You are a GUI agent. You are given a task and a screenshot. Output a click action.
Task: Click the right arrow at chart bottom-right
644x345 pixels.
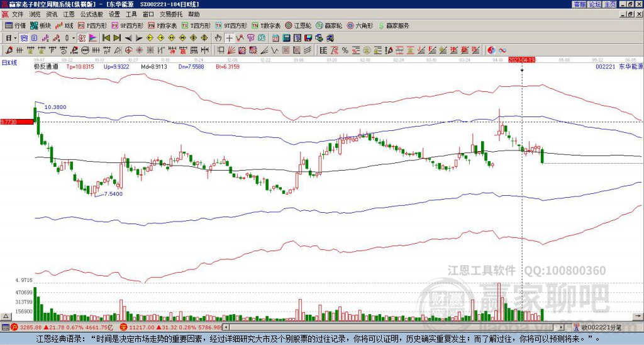point(639,316)
